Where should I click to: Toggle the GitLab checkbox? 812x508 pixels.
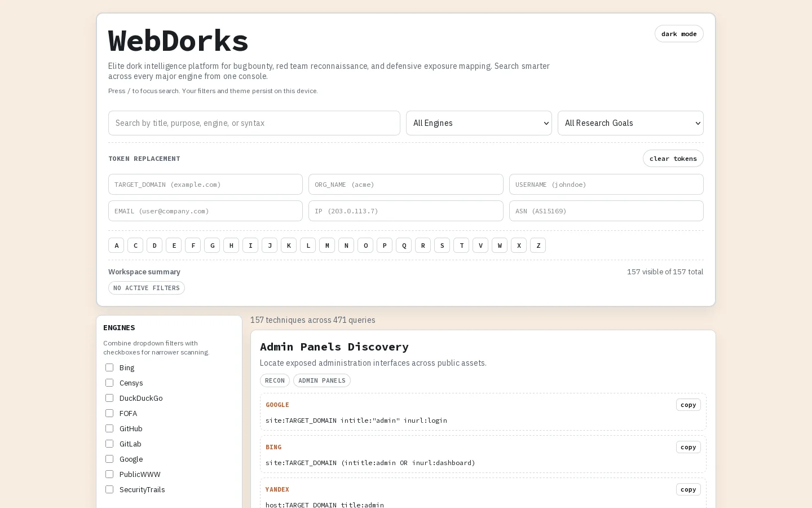point(109,444)
